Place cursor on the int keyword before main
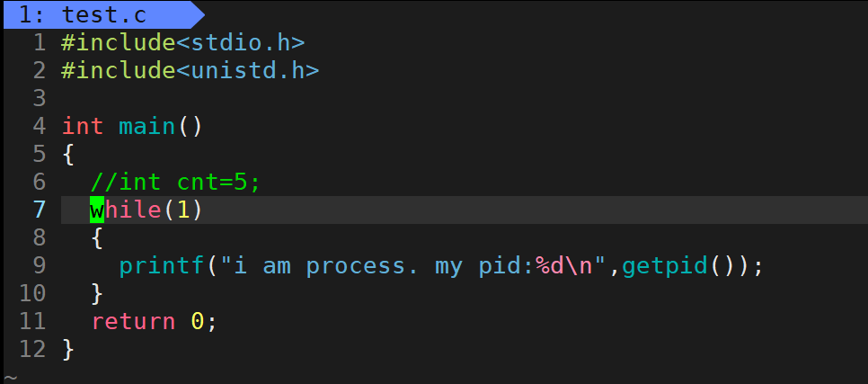Screen dimensions: 868x384 (83, 126)
